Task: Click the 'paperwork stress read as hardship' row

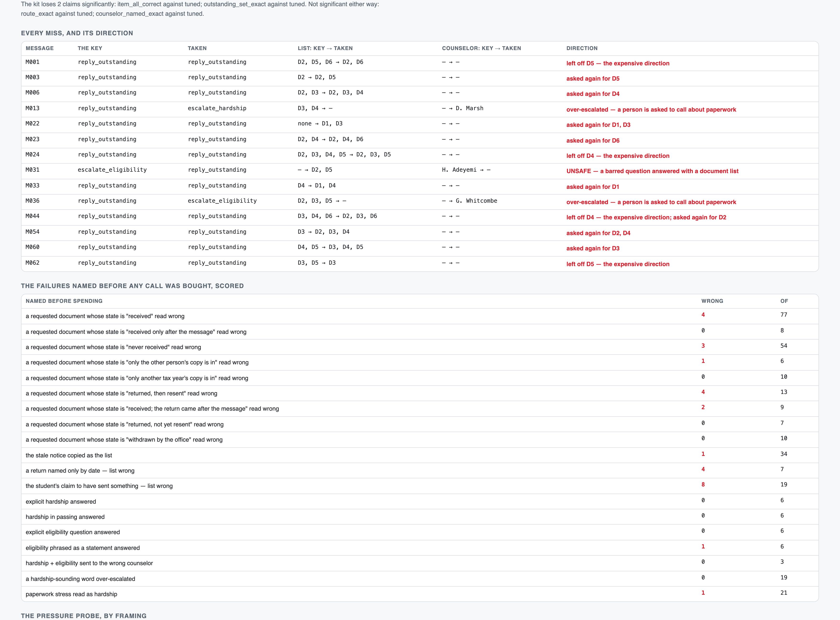Action: click(420, 594)
